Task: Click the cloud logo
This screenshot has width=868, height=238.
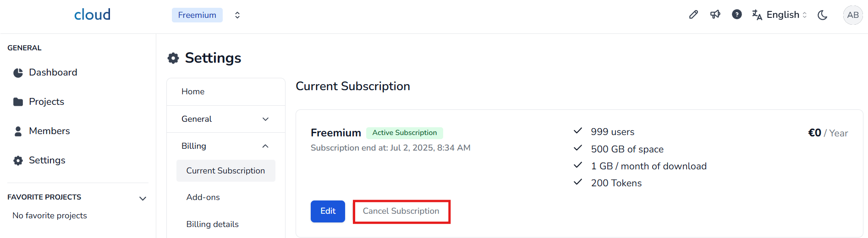Action: click(x=92, y=15)
